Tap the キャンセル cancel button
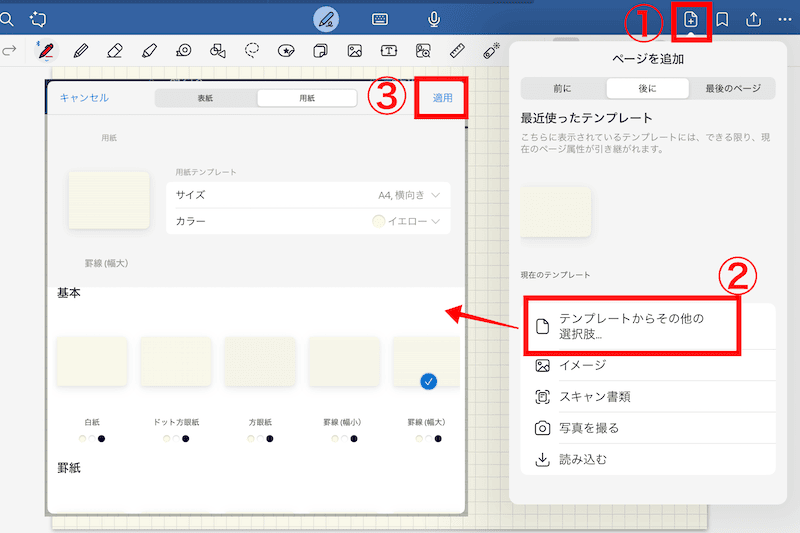Image resolution: width=800 pixels, height=533 pixels. tap(84, 98)
